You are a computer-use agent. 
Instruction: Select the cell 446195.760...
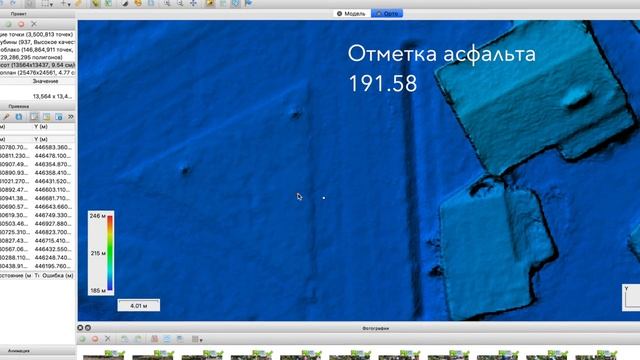(53, 266)
